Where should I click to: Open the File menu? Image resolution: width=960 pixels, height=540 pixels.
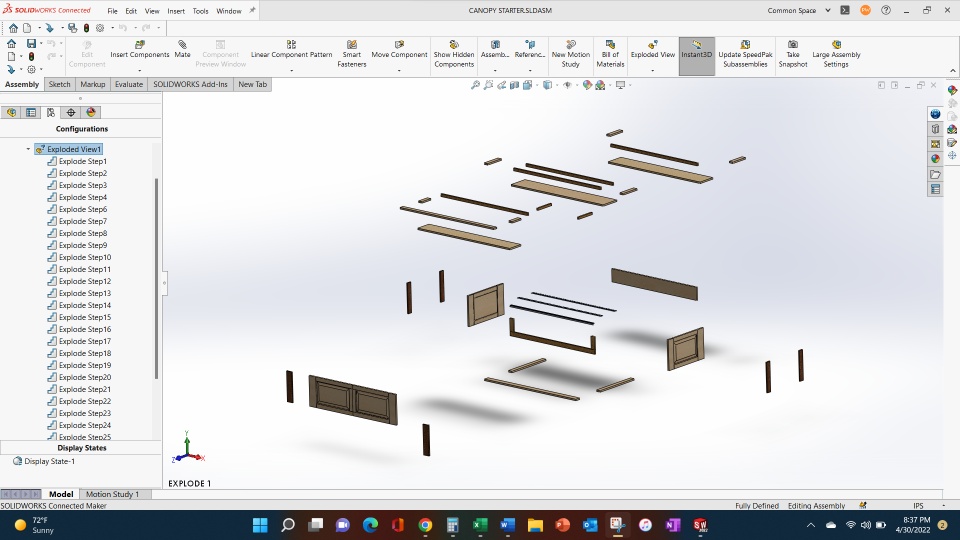113,11
